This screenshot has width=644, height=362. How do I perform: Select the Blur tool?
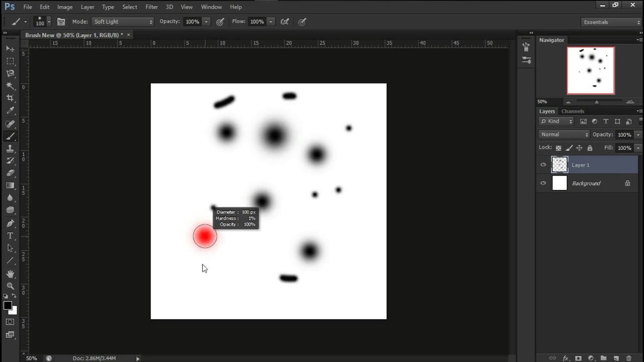(x=10, y=198)
